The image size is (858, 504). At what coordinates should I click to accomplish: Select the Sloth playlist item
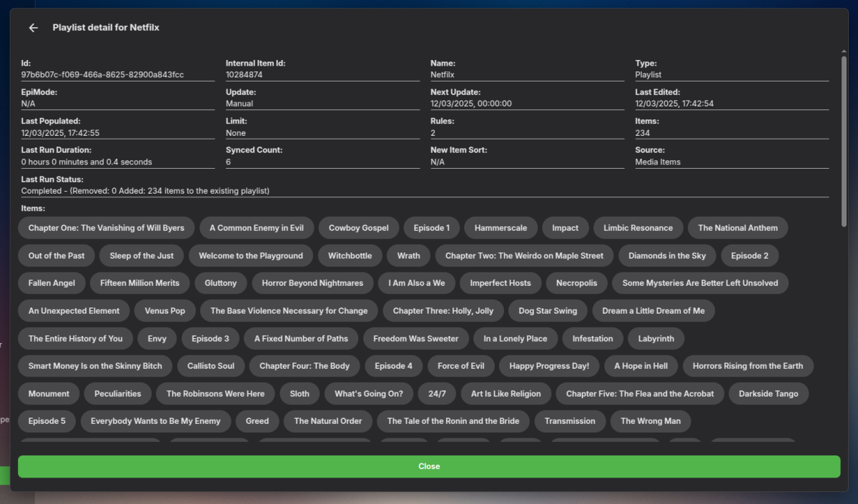coord(299,393)
